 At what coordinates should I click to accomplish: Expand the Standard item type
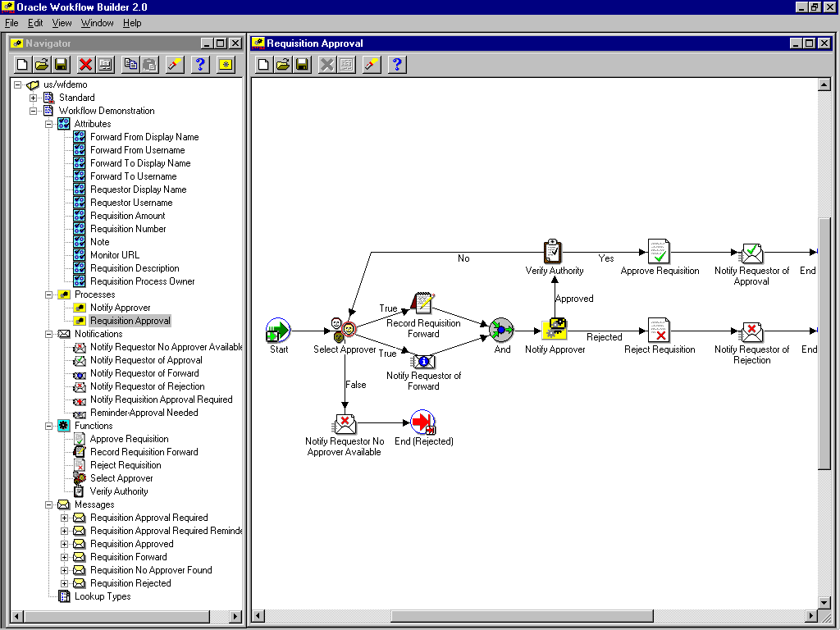(33, 98)
